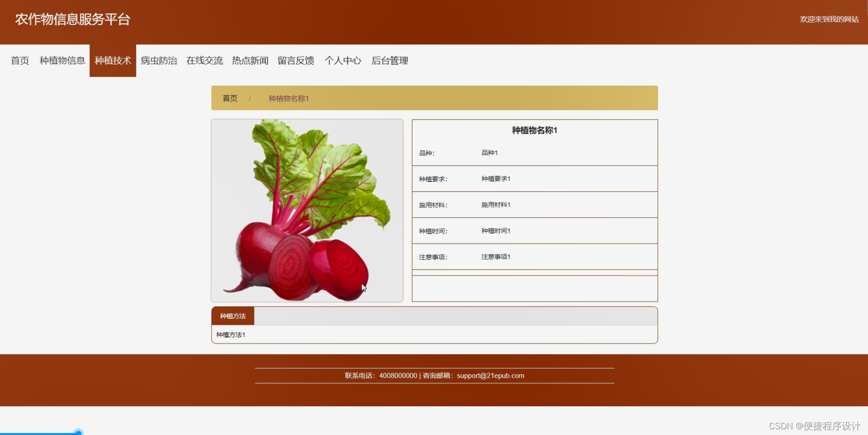The image size is (868, 435).
Task: Navigate to 在线交流 section
Action: click(204, 61)
